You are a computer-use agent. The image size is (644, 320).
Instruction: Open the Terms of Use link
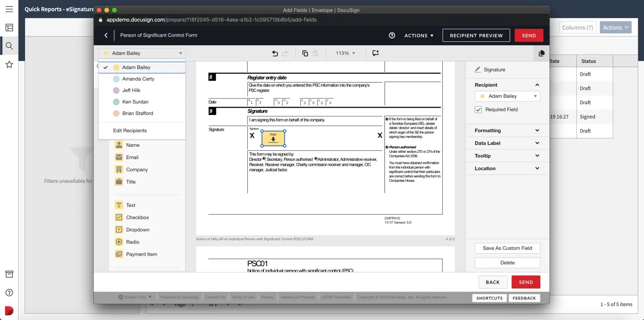click(x=243, y=297)
